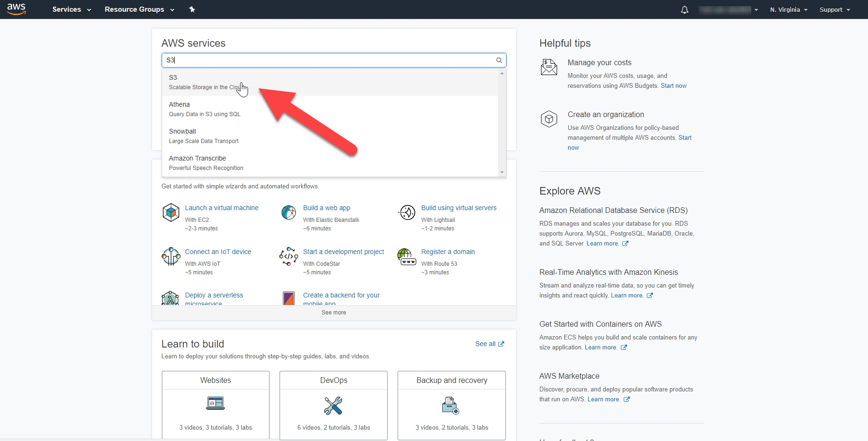The image size is (868, 441).
Task: Open the Websites learning card
Action: coord(215,405)
